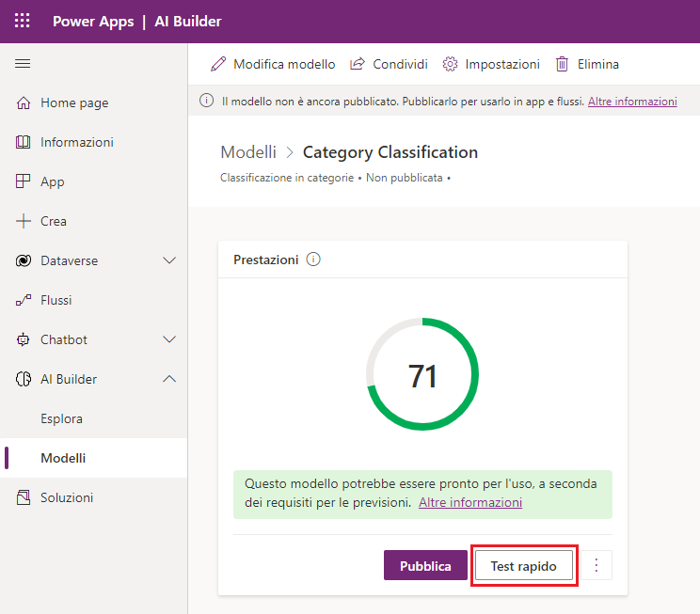Open Impostazioni gear icon
Image resolution: width=700 pixels, height=614 pixels.
450,64
